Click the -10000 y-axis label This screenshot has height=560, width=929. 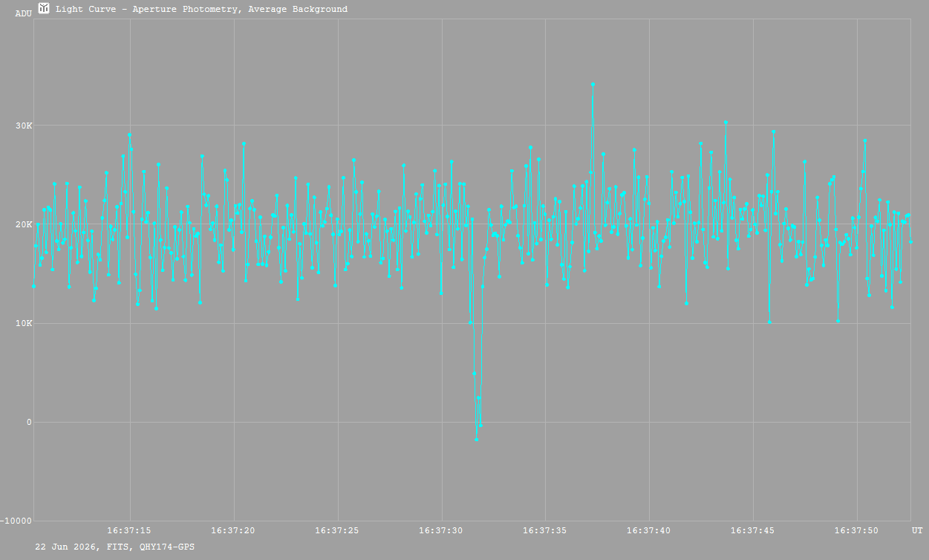[x=17, y=521]
